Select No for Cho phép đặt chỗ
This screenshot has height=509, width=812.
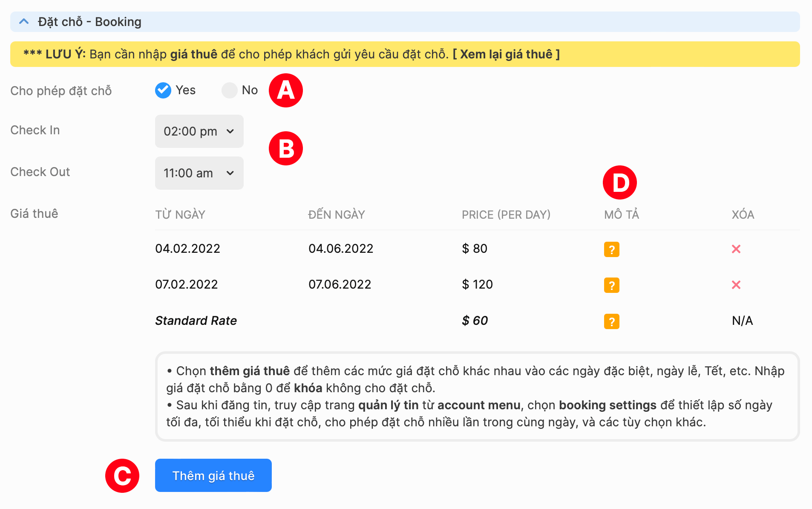pyautogui.click(x=230, y=90)
